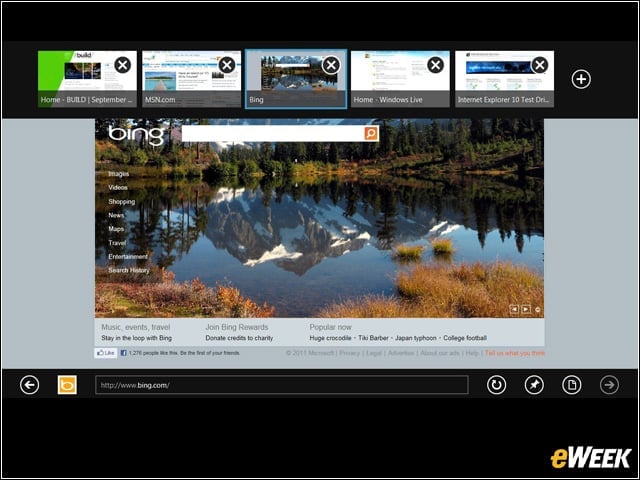This screenshot has width=640, height=480.
Task: Open Travel link on Bing
Action: (x=117, y=243)
